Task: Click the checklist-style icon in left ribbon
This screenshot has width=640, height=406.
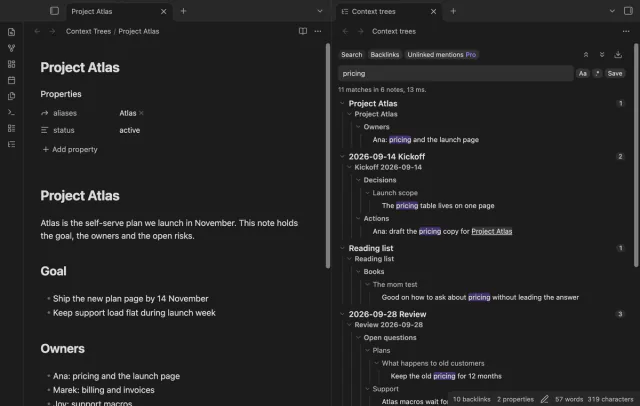Action: (x=11, y=128)
